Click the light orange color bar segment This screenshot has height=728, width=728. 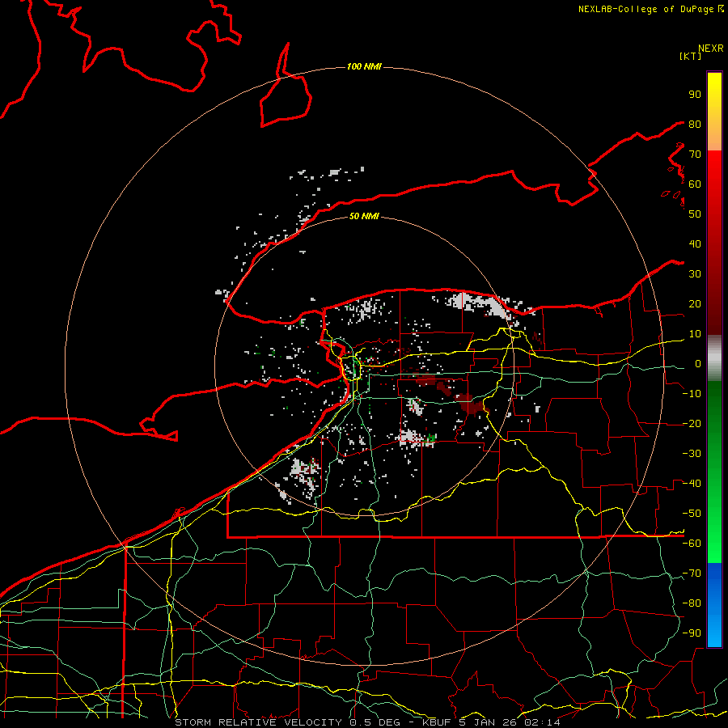[x=714, y=139]
